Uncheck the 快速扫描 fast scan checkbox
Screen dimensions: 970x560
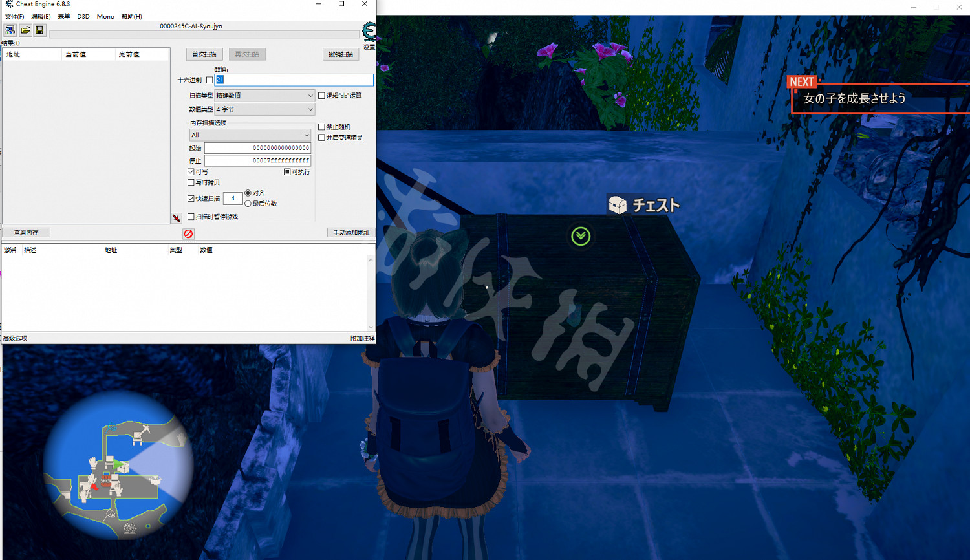[x=191, y=199]
